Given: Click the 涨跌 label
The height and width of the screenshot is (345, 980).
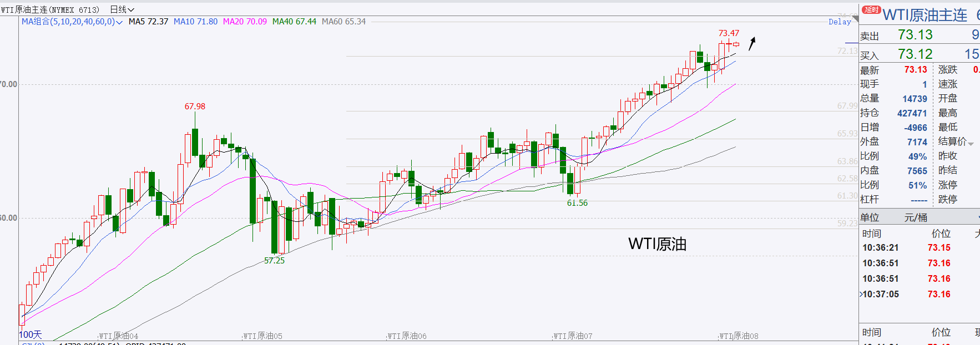Looking at the screenshot, I should (948, 69).
